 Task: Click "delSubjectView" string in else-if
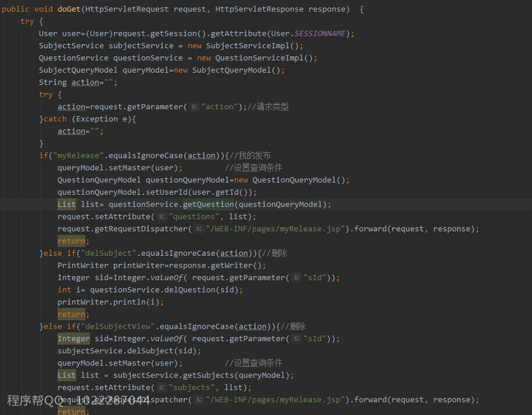pyautogui.click(x=118, y=327)
